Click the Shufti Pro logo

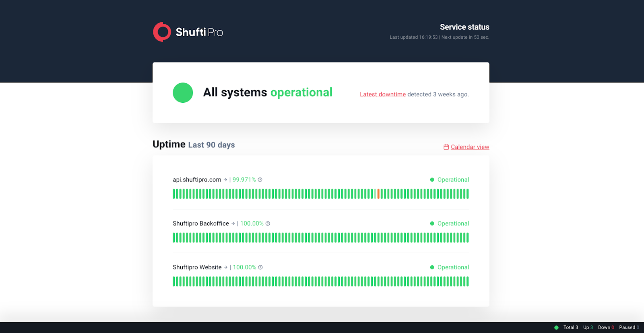tap(188, 32)
